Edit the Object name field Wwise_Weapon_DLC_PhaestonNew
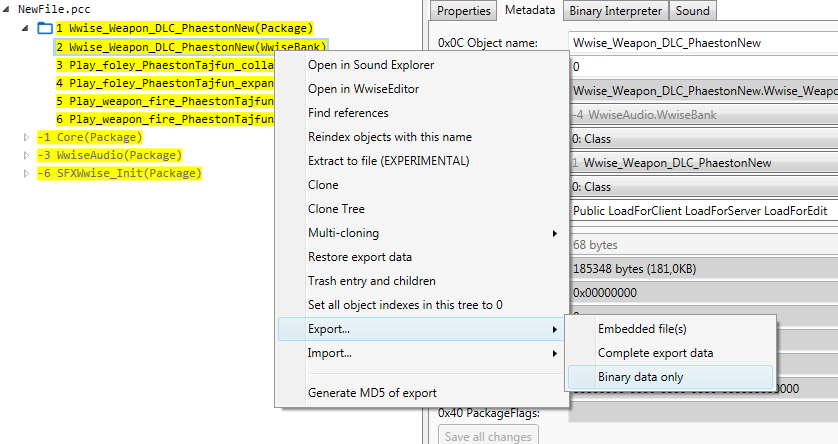Screen dimensions: 838x444 (x=703, y=43)
